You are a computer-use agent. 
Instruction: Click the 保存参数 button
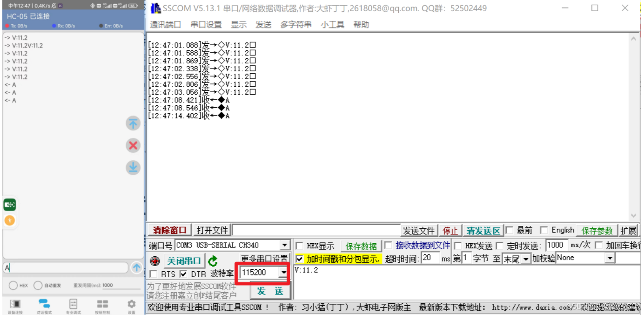tap(597, 231)
